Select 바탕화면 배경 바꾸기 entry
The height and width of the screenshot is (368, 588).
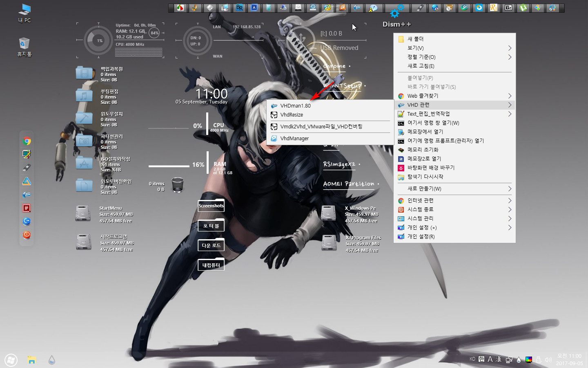tap(454, 168)
